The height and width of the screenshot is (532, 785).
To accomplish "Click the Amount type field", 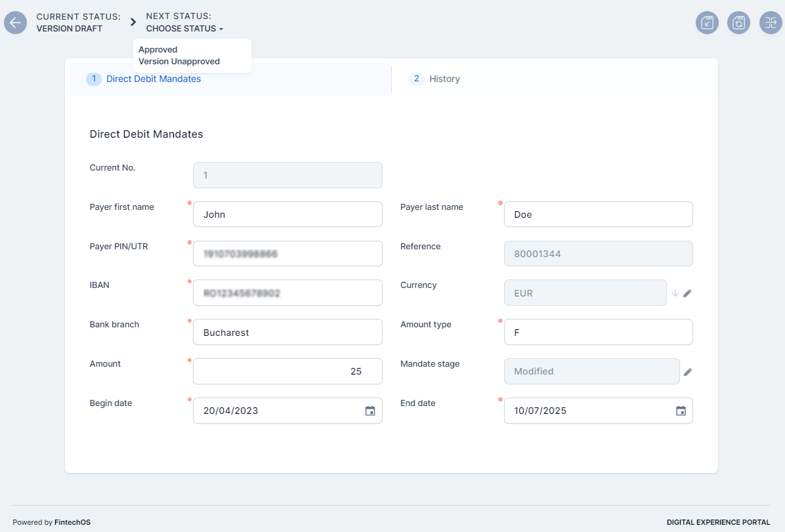I will click(598, 333).
